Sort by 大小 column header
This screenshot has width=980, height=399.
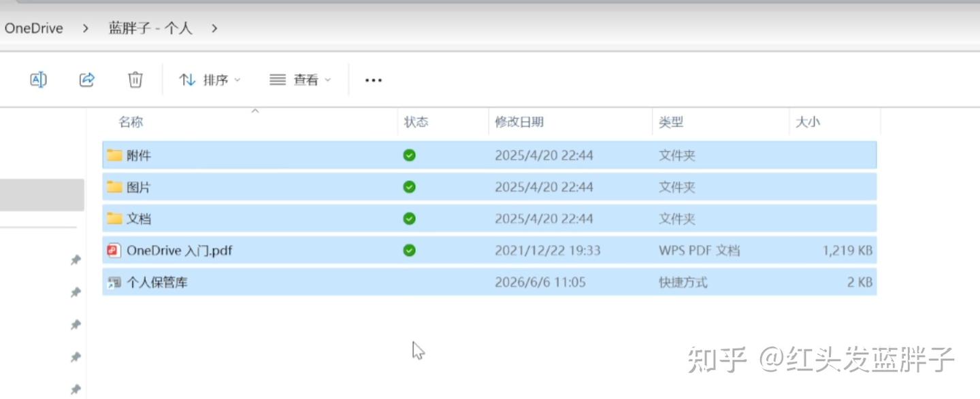tap(808, 122)
